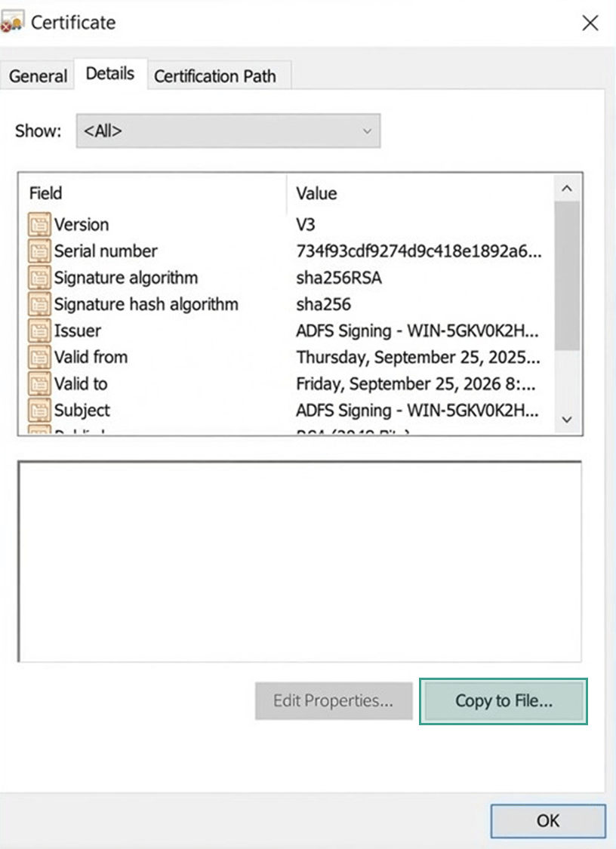Click the Valid from field icon

pos(38,357)
